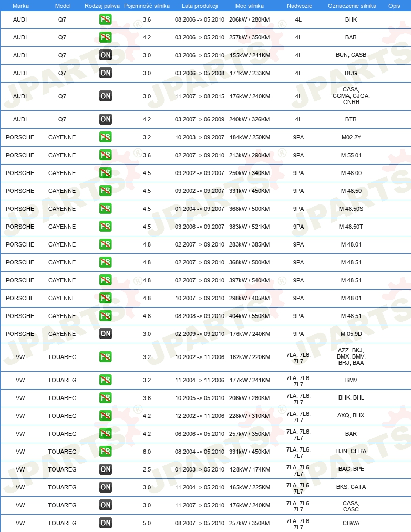Click the ON diesel icon in the CBWA row

[x=106, y=523]
